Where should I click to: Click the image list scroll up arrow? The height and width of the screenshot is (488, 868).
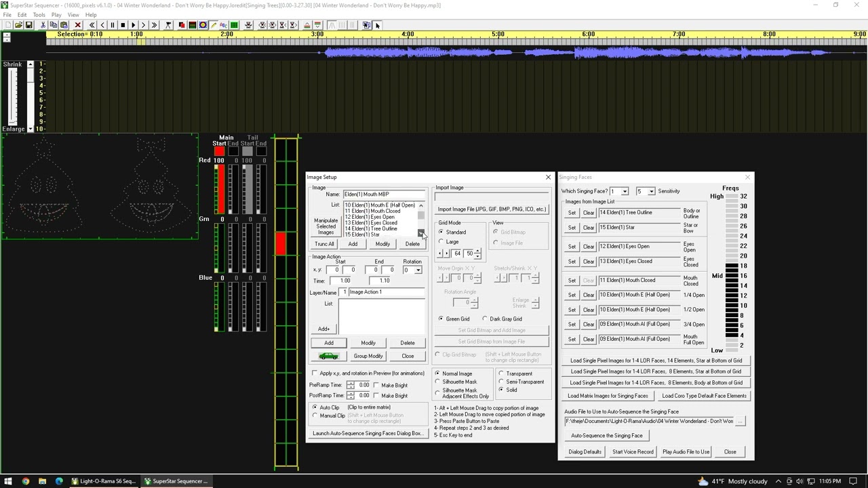pyautogui.click(x=421, y=205)
